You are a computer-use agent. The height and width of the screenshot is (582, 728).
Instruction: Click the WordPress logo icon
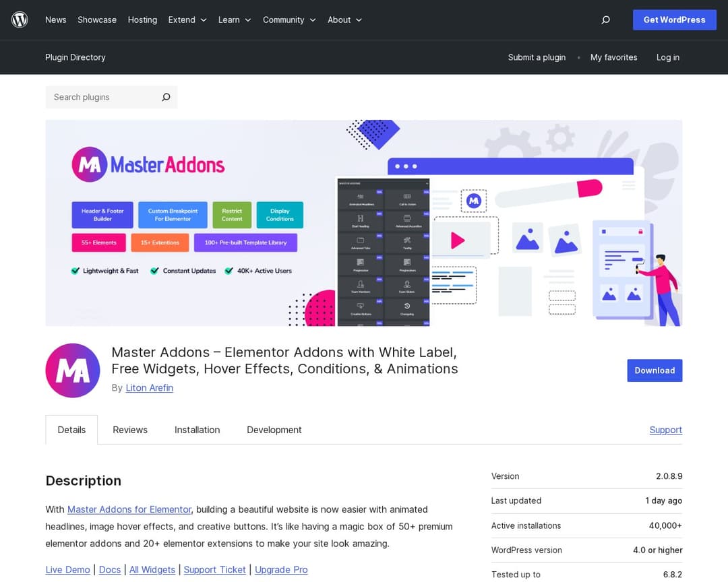[x=20, y=20]
